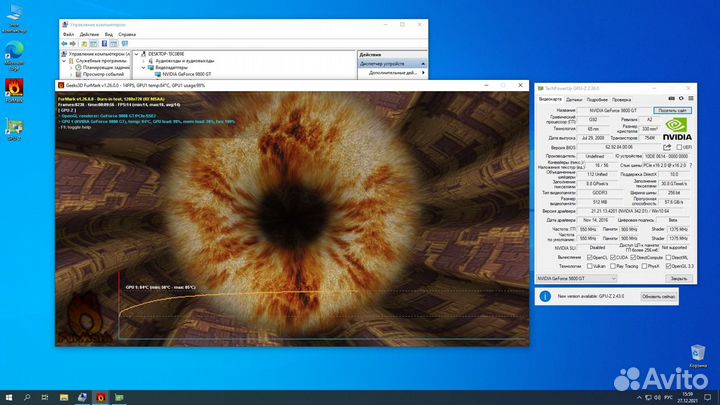
Task: Open the GPU-Z desktop shortcut
Action: pos(14,129)
